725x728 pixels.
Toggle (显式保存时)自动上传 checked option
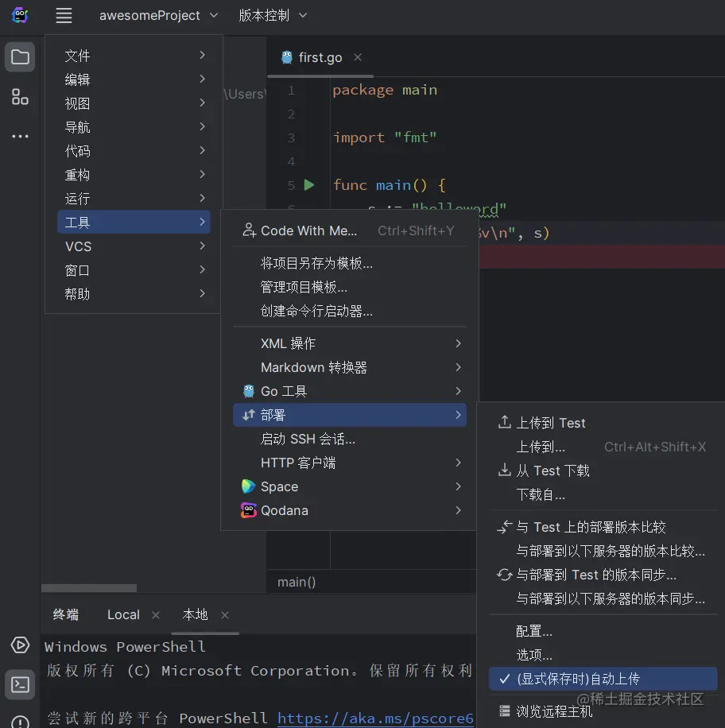tap(603, 679)
